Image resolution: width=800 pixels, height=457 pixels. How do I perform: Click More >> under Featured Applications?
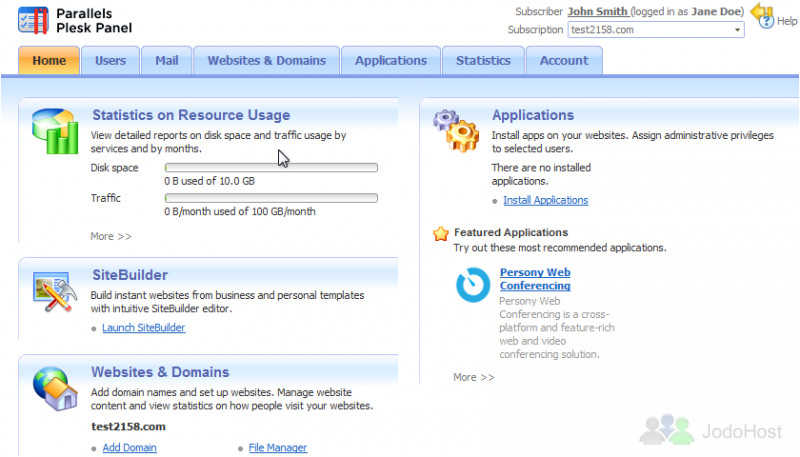tap(474, 377)
